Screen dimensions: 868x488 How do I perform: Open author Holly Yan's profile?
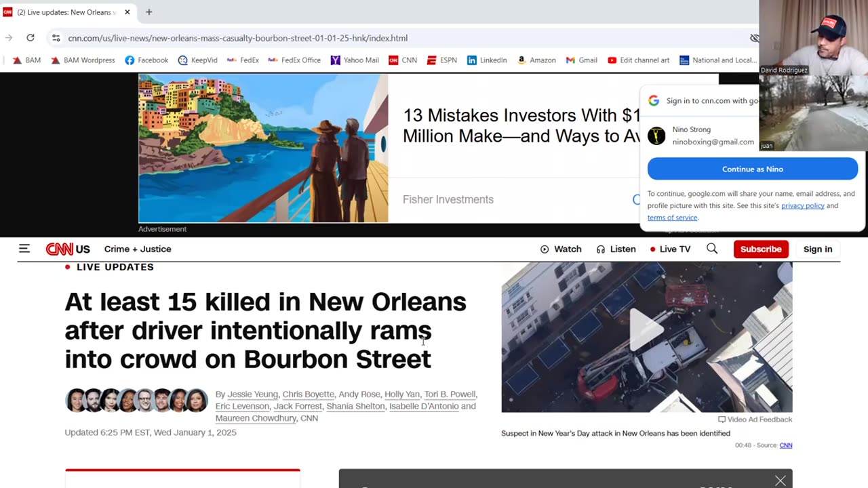coord(402,394)
